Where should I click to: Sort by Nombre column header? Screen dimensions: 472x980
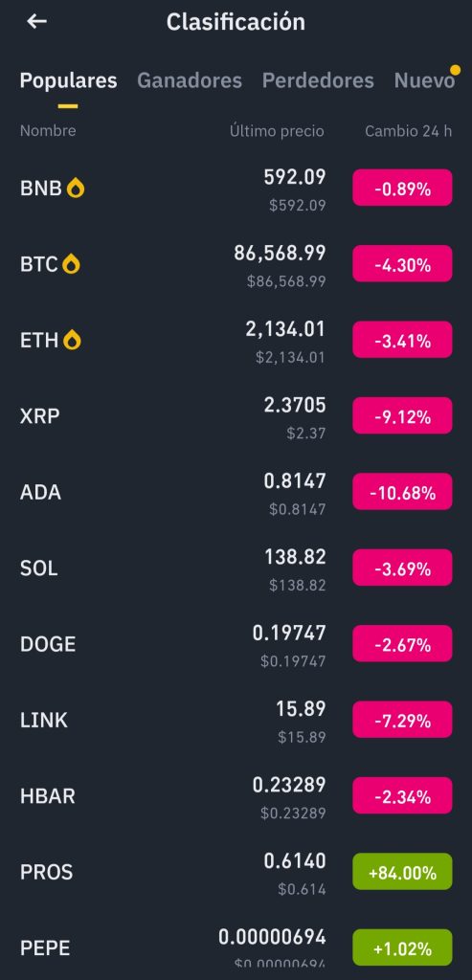click(48, 130)
